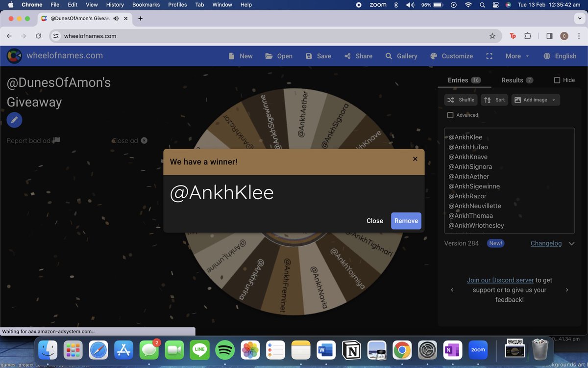Click the wheelofnames.com logo icon
The height and width of the screenshot is (368, 588).
tap(14, 56)
